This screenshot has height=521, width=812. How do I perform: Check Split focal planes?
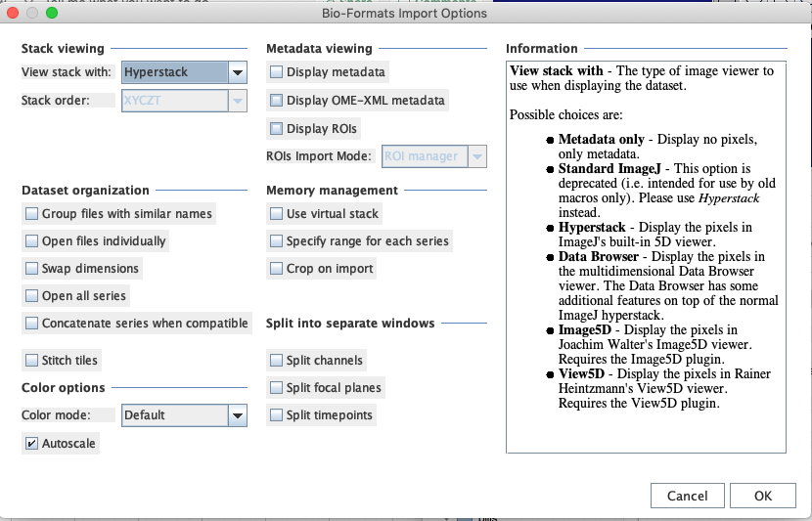pyautogui.click(x=277, y=387)
